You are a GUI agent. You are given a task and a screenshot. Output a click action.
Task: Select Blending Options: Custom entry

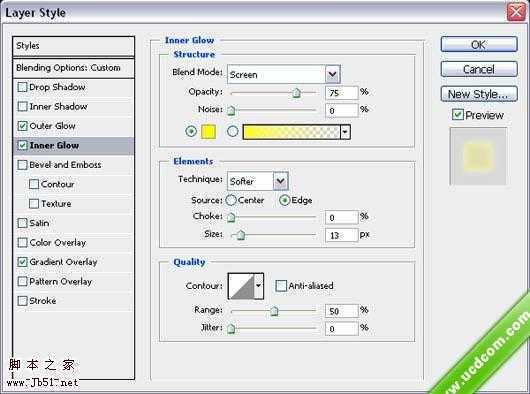tap(73, 68)
